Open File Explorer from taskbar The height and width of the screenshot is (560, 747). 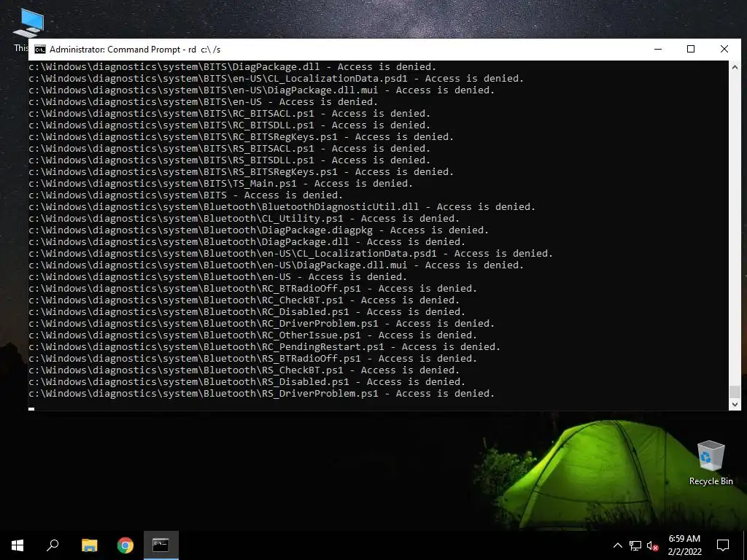(x=89, y=545)
